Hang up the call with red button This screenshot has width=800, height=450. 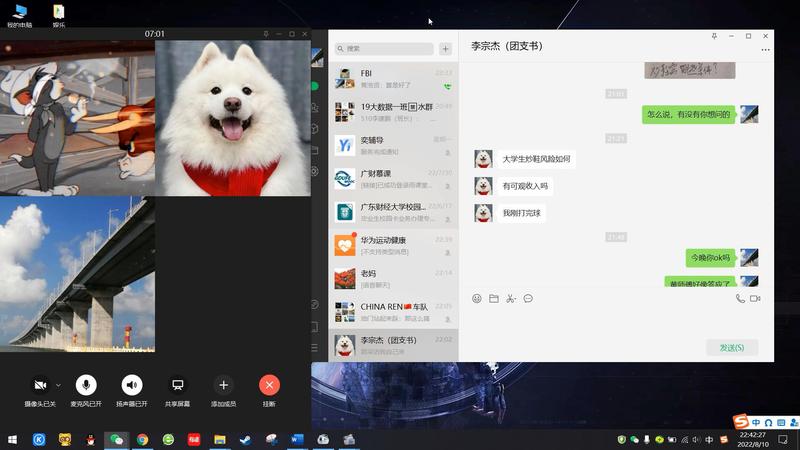[269, 385]
